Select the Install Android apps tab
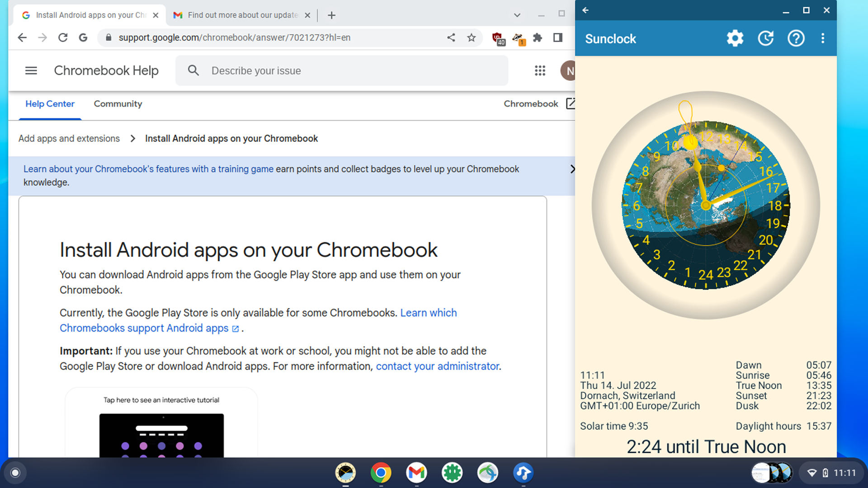Image resolution: width=868 pixels, height=488 pixels. pos(91,15)
